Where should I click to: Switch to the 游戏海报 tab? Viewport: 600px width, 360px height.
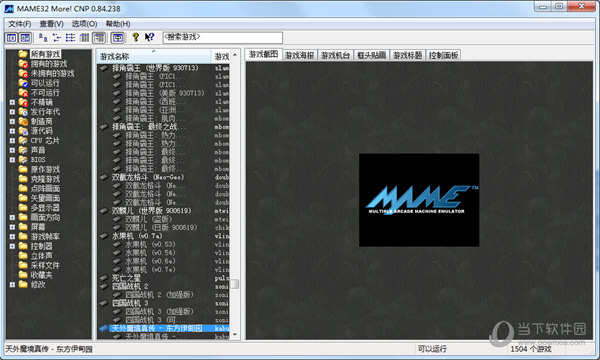pos(300,55)
